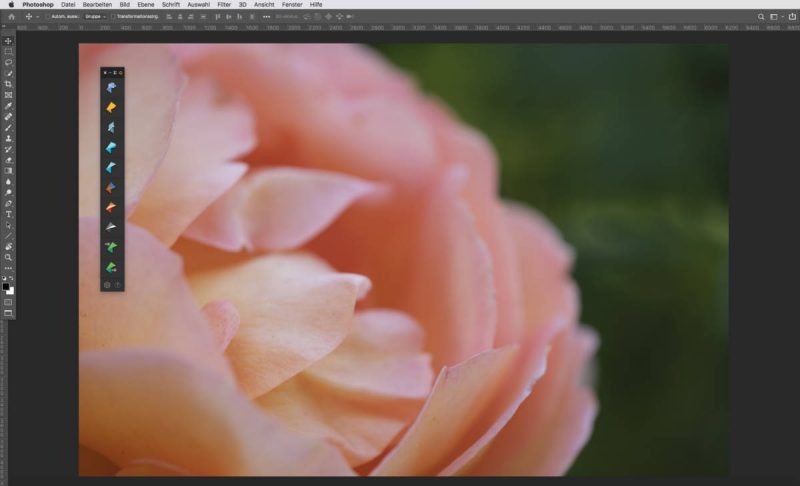Launch the pale gray-blue Nik plugin icon
Screen dimensions: 800x486
click(x=111, y=127)
